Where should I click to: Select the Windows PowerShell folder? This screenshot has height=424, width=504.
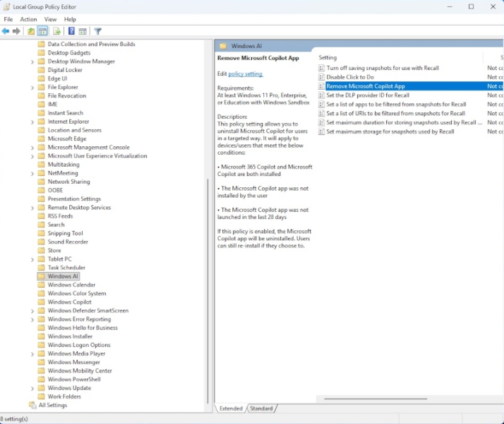pos(74,379)
